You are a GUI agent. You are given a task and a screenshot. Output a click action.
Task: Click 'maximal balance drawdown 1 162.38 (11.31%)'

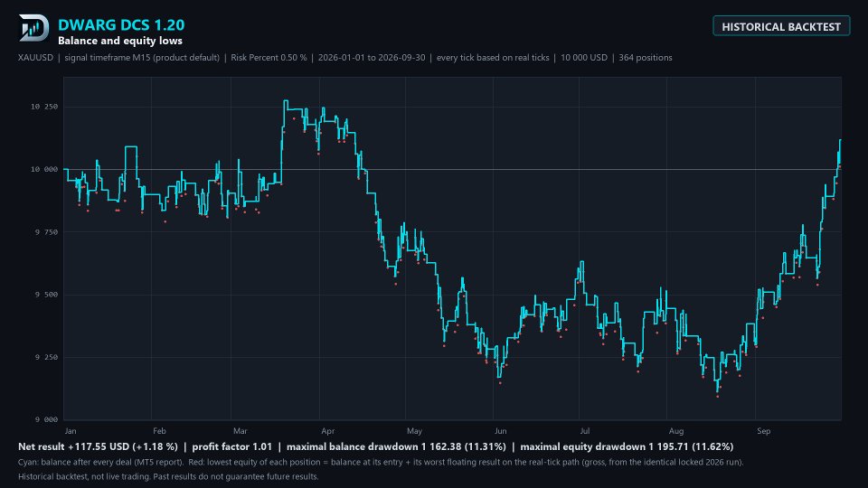coord(396,446)
